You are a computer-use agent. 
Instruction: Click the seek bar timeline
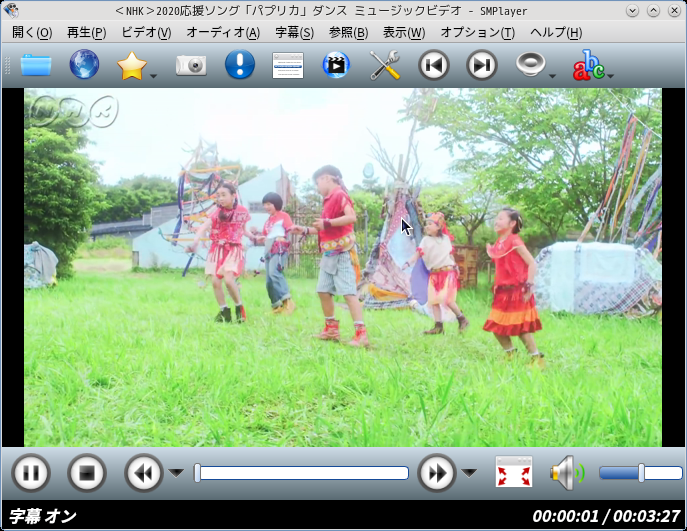(301, 473)
